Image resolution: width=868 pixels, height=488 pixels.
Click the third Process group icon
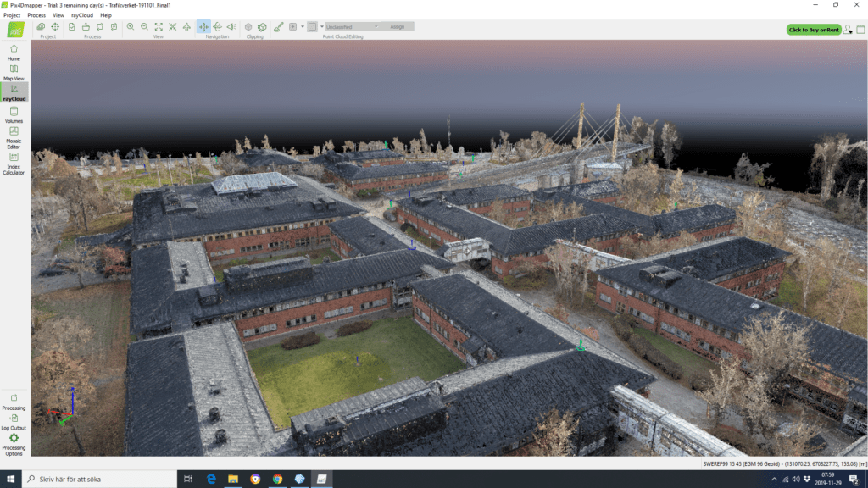coord(100,26)
